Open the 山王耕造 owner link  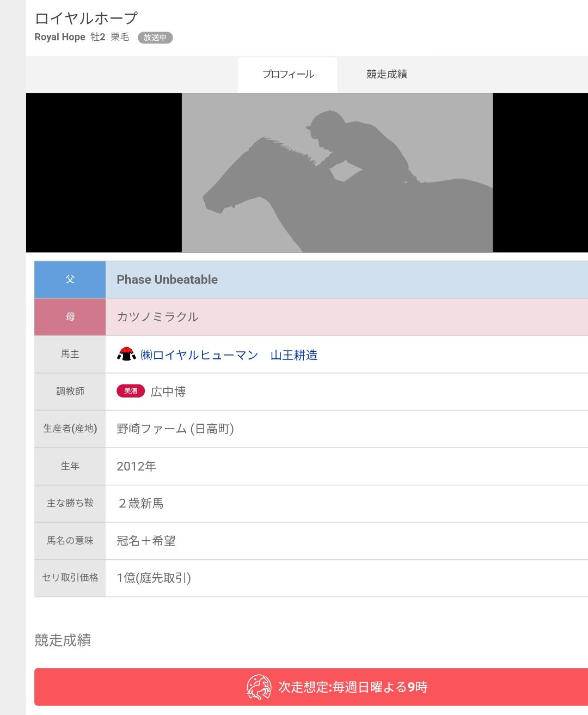294,355
